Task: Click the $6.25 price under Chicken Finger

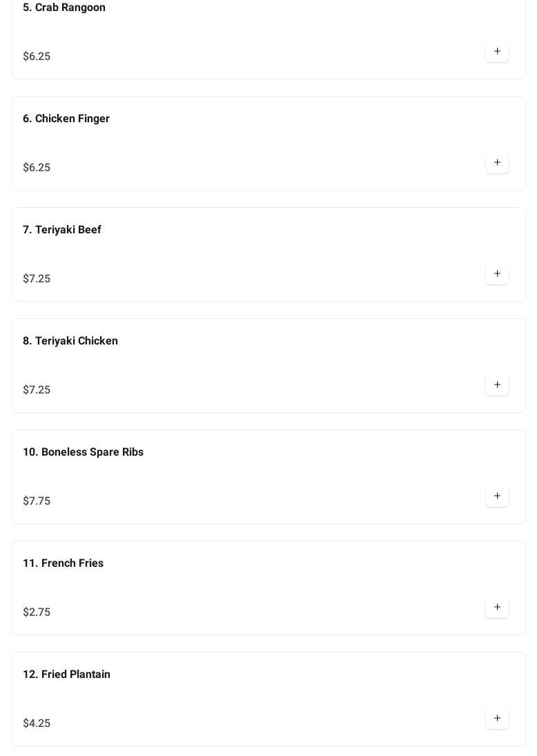Action: [37, 168]
